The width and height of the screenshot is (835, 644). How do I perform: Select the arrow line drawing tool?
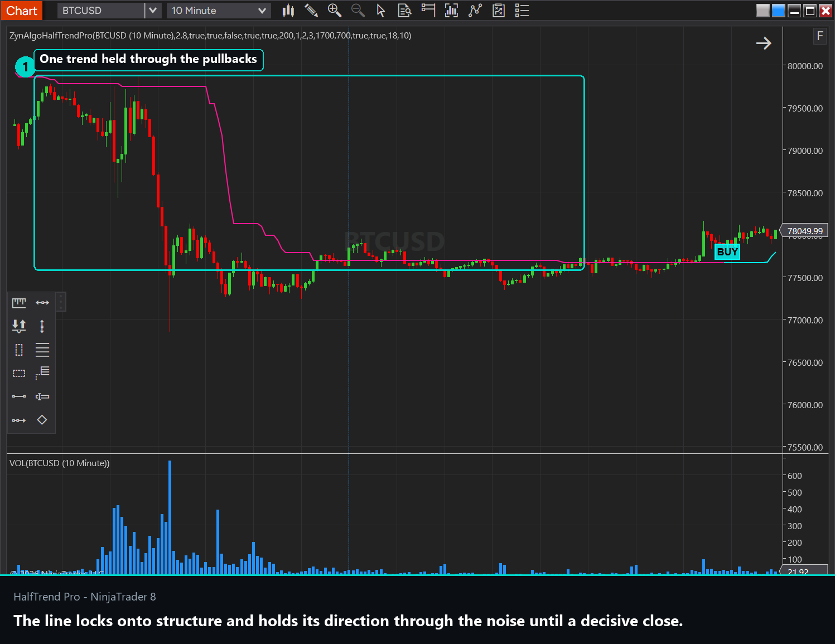pyautogui.click(x=19, y=420)
